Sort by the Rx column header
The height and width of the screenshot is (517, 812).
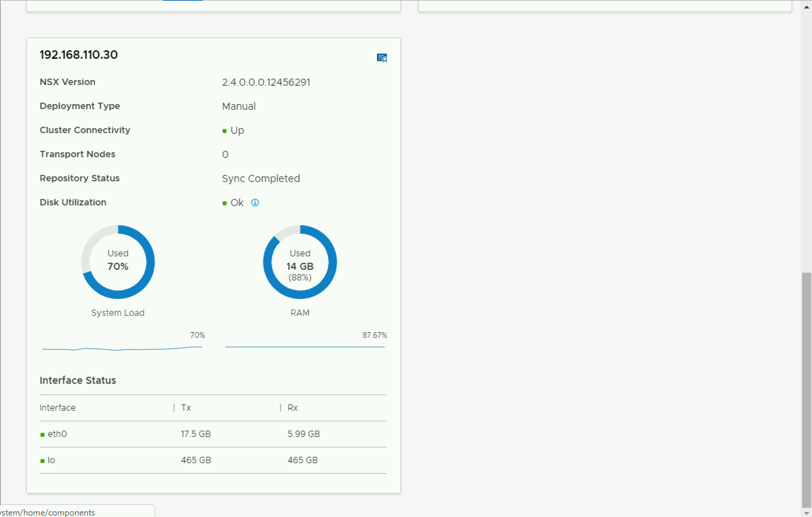[x=293, y=408]
